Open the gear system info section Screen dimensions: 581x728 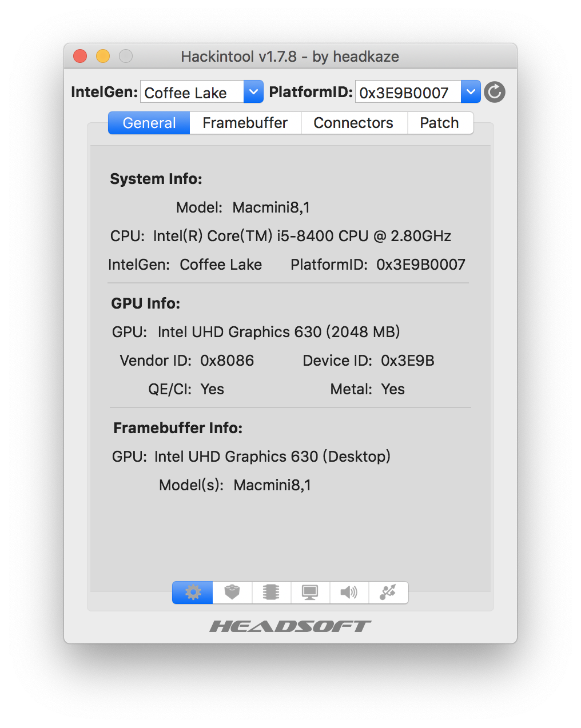193,593
